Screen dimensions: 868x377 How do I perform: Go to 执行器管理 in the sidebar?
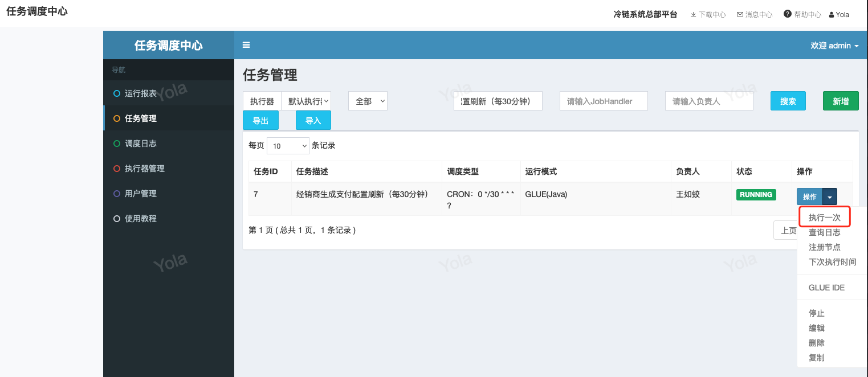click(144, 169)
